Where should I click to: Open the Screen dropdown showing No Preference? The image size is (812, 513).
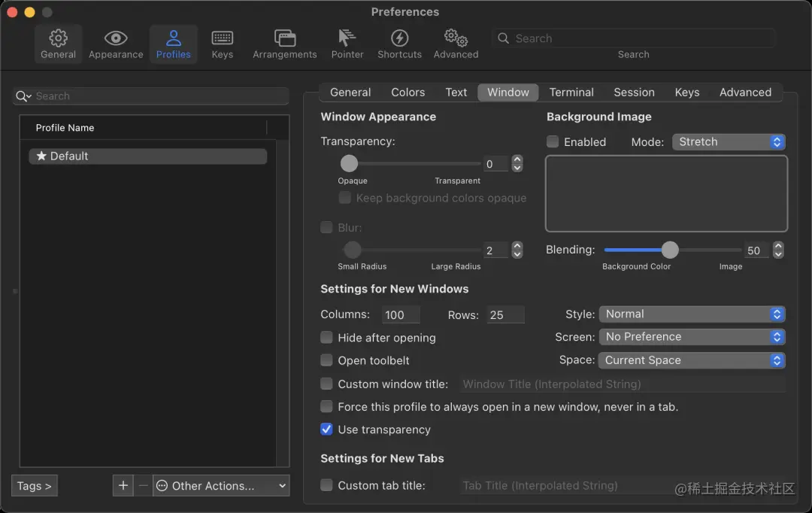tap(692, 337)
